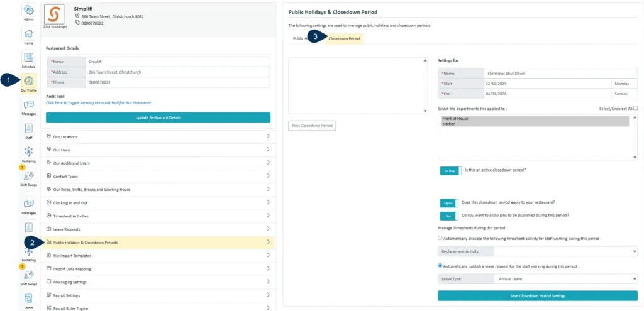Click scroll-up arrow of closedown periods list
This screenshot has width=644, height=311.
pyautogui.click(x=425, y=60)
